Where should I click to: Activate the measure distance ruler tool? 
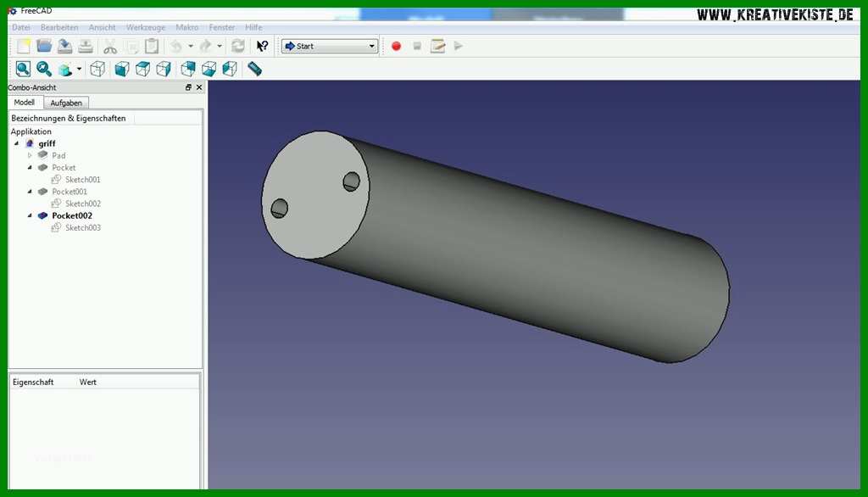pos(254,69)
